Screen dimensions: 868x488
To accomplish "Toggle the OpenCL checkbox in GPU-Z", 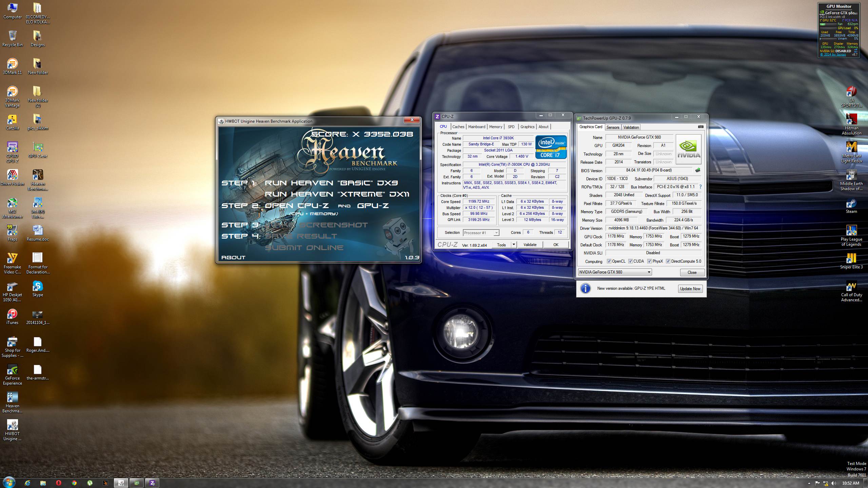I will pyautogui.click(x=609, y=261).
